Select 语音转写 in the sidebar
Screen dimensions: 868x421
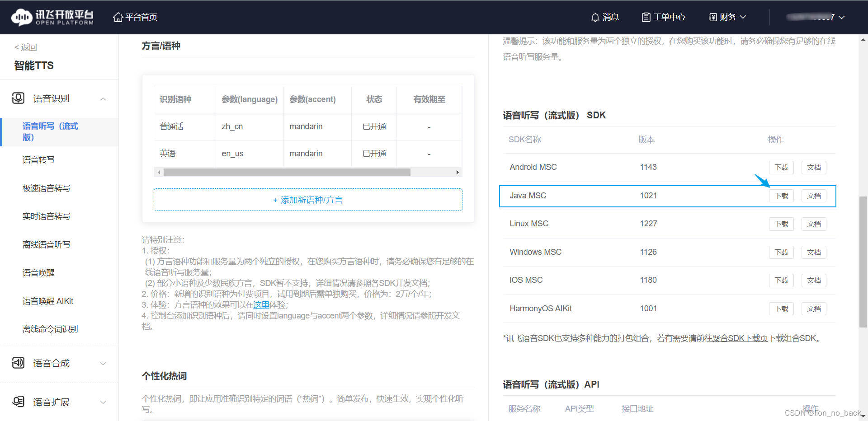click(x=38, y=160)
